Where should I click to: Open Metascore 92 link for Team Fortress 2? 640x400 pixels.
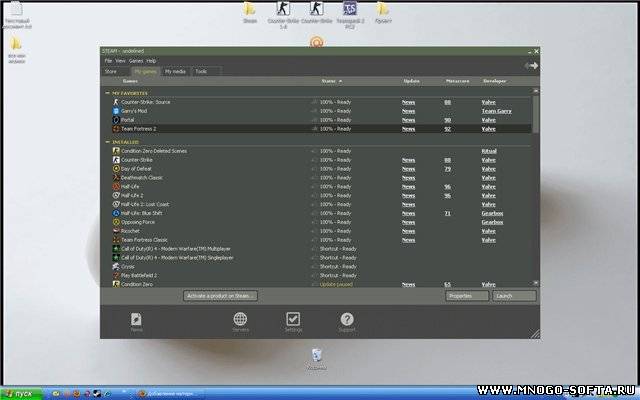point(448,129)
